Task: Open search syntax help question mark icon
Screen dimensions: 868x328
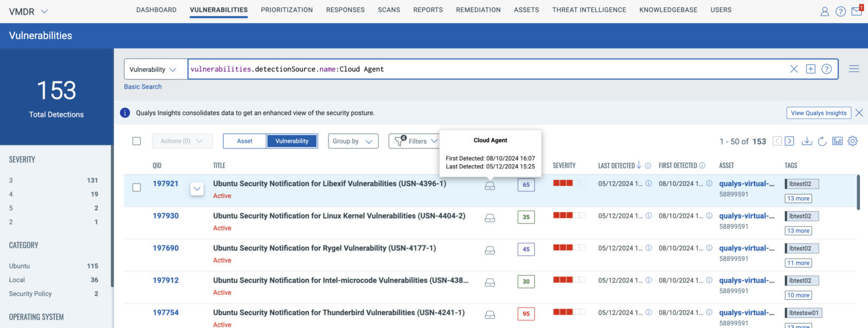Action: 826,68
